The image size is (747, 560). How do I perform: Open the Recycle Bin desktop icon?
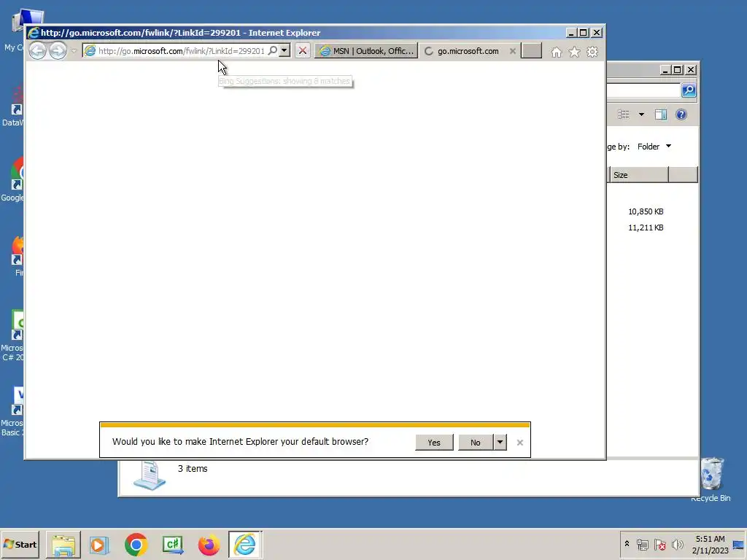711,479
